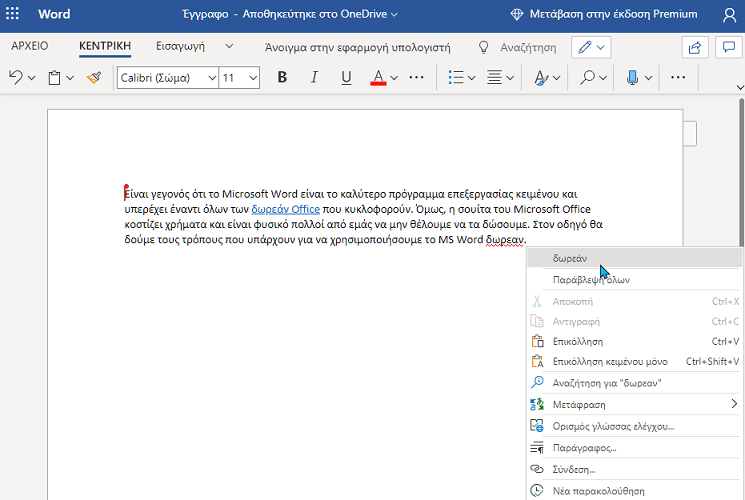Click the bullet list icon
Viewport: 745px width, 500px height.
click(456, 77)
